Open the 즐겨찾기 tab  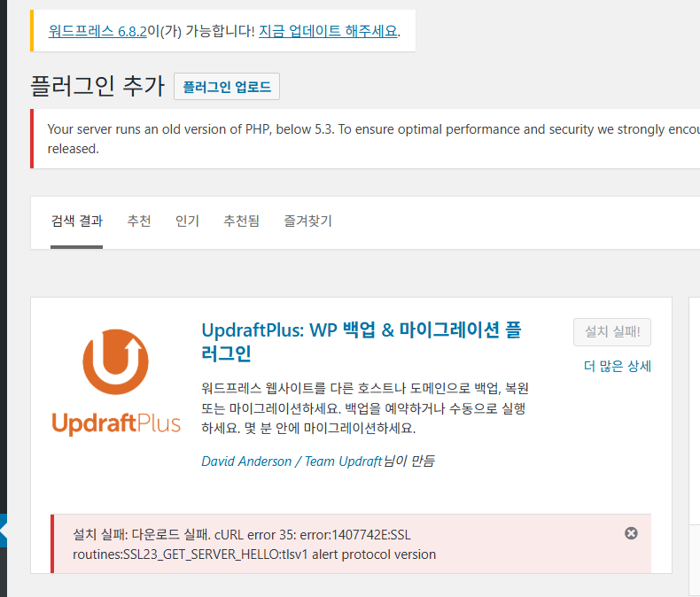(x=307, y=221)
